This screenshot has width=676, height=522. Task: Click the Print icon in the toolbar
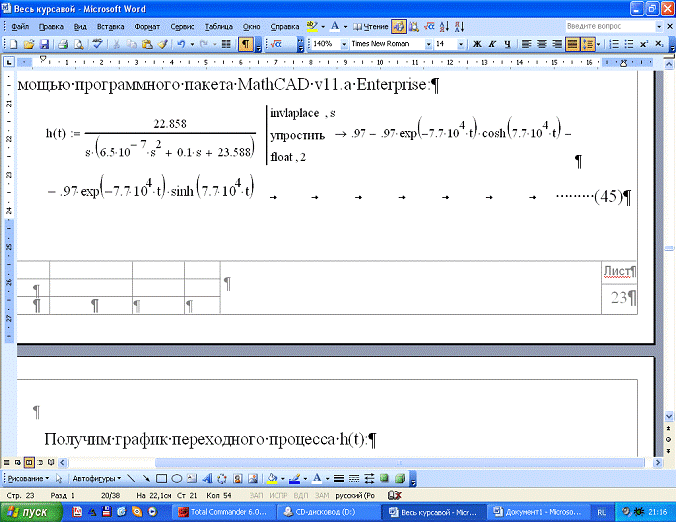tap(63, 45)
